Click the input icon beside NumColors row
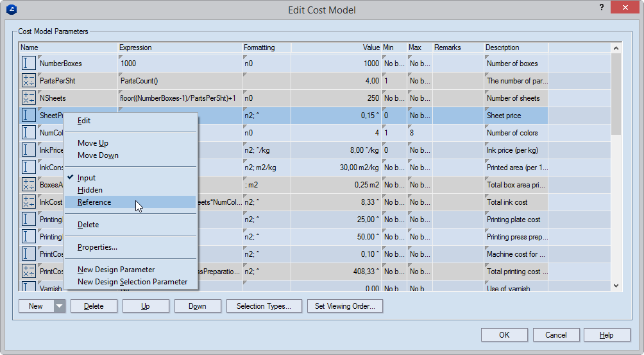This screenshot has height=355, width=644. point(29,133)
